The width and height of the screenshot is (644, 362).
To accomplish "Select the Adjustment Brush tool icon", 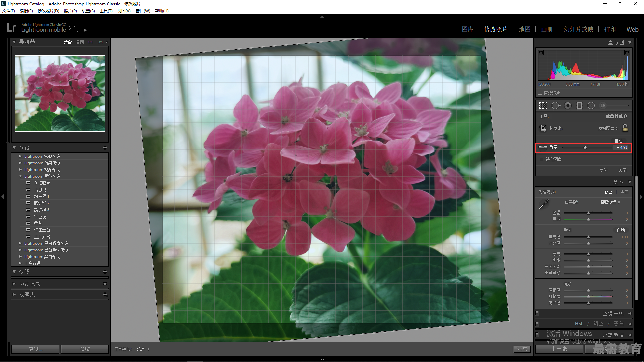I will pos(614,106).
